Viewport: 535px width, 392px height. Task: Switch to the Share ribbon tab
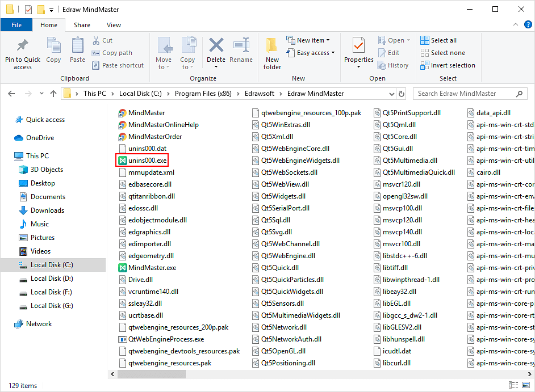point(82,25)
